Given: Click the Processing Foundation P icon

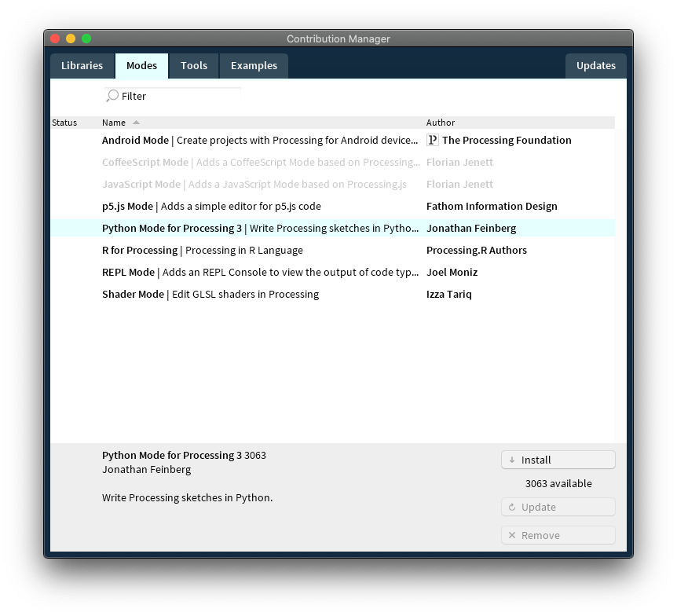Looking at the screenshot, I should (x=432, y=140).
